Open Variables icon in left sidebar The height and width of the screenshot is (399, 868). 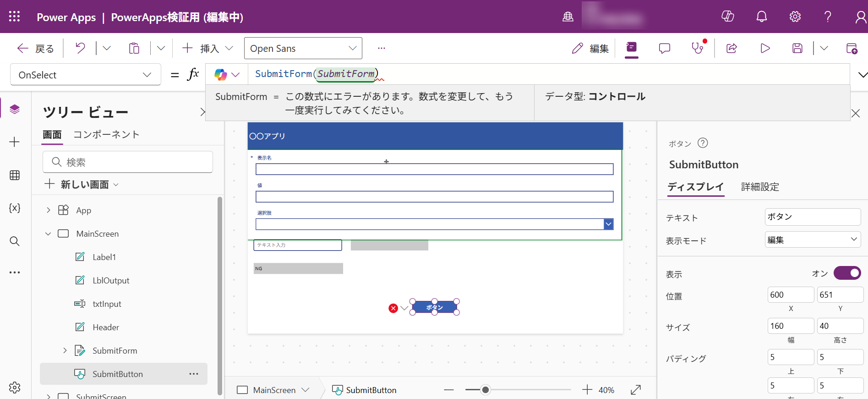tap(15, 208)
